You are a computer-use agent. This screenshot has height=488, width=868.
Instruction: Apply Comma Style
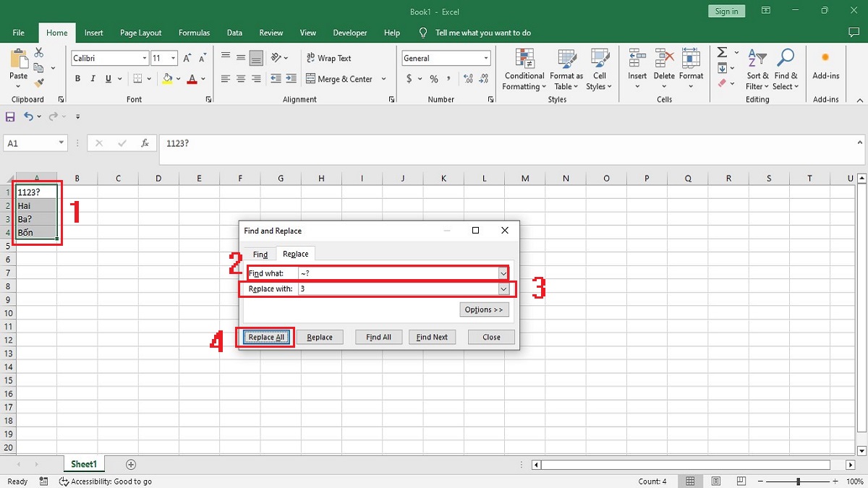pyautogui.click(x=449, y=79)
